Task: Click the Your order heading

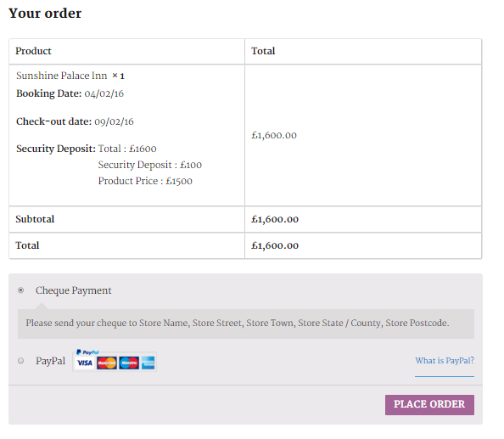Action: click(45, 14)
